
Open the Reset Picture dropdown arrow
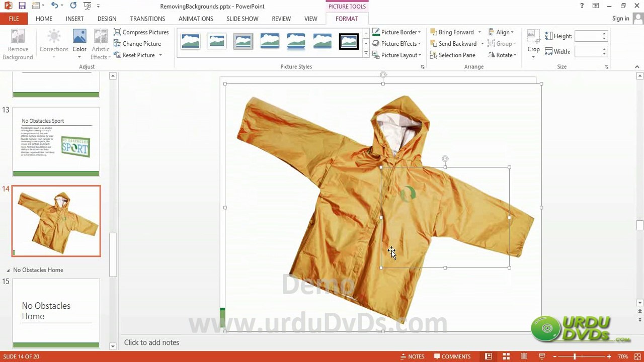point(160,55)
